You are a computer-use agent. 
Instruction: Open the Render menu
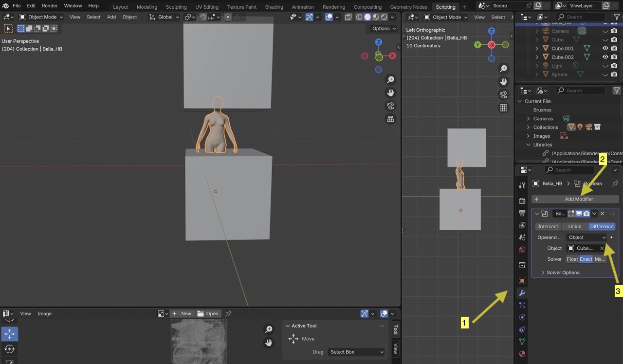click(x=50, y=6)
